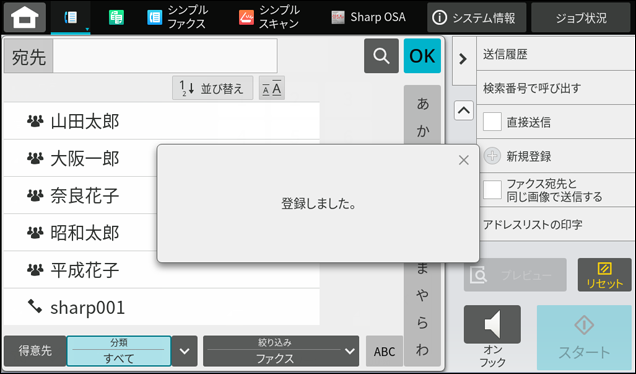Jump to index わ
Image resolution: width=636 pixels, height=374 pixels.
(x=422, y=350)
